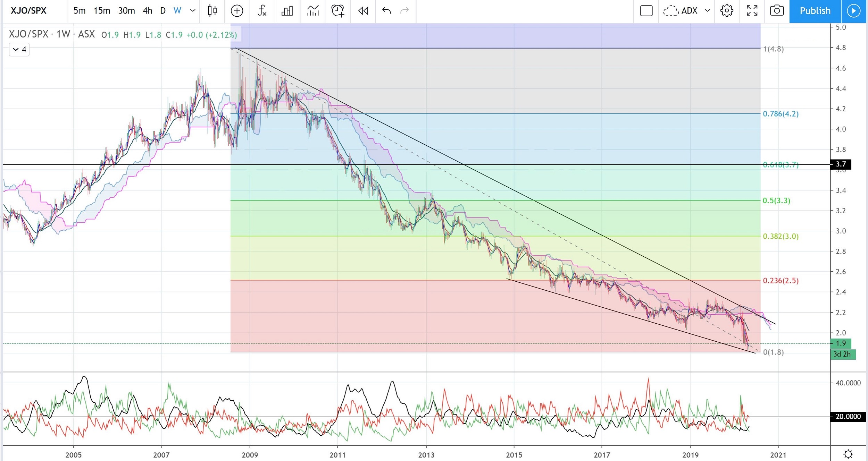Open time axis settings gear at bottom right

coord(848,454)
